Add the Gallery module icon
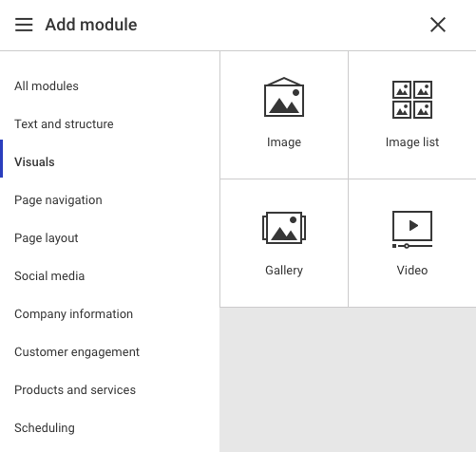 [x=284, y=228]
